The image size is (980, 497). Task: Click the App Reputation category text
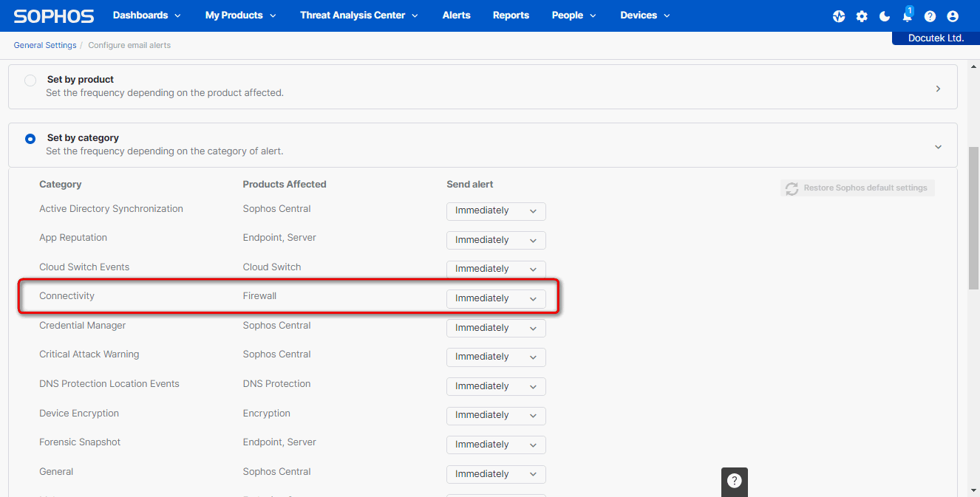[73, 238]
